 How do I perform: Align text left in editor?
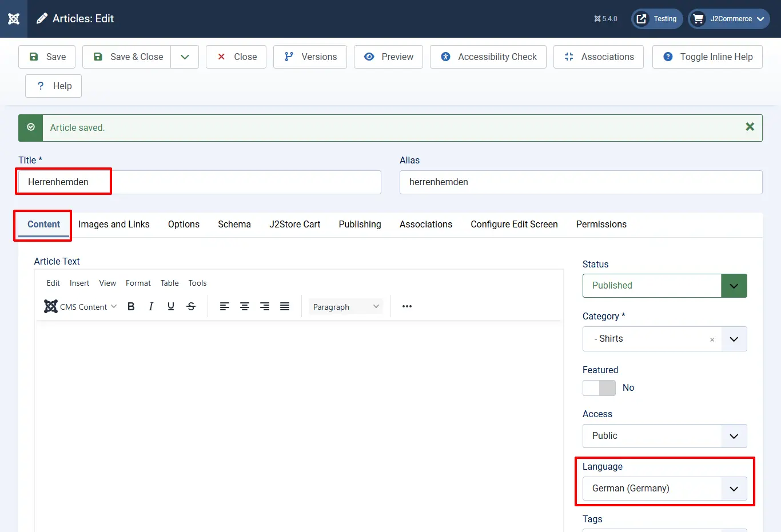pyautogui.click(x=225, y=306)
